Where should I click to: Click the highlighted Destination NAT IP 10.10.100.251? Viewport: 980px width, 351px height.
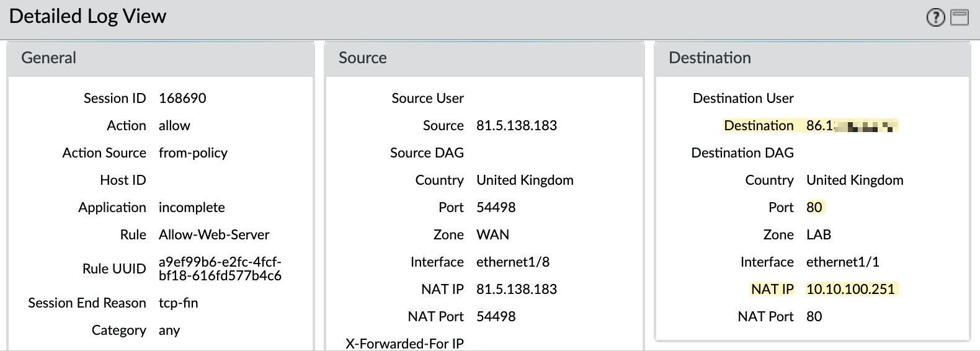point(850,289)
